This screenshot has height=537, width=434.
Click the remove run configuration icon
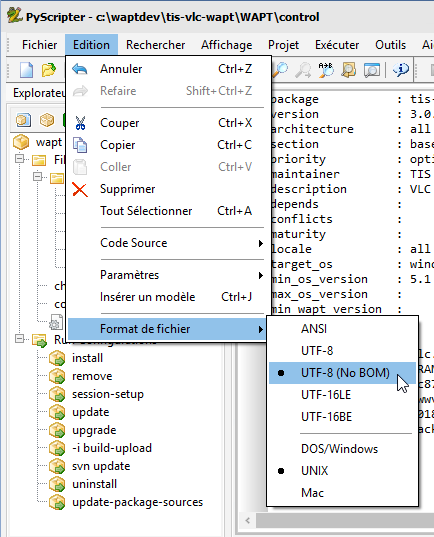57,376
